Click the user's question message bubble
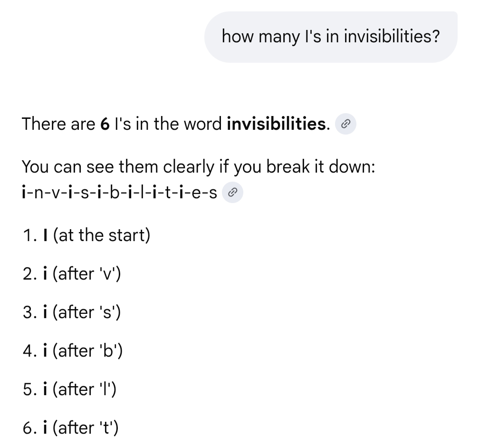 pyautogui.click(x=331, y=37)
